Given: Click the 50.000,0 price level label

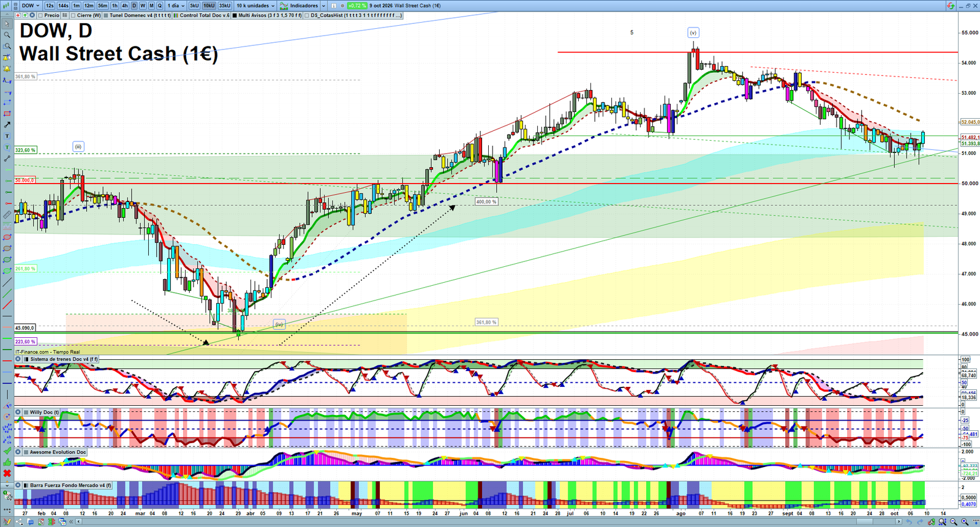Looking at the screenshot, I should [25, 181].
